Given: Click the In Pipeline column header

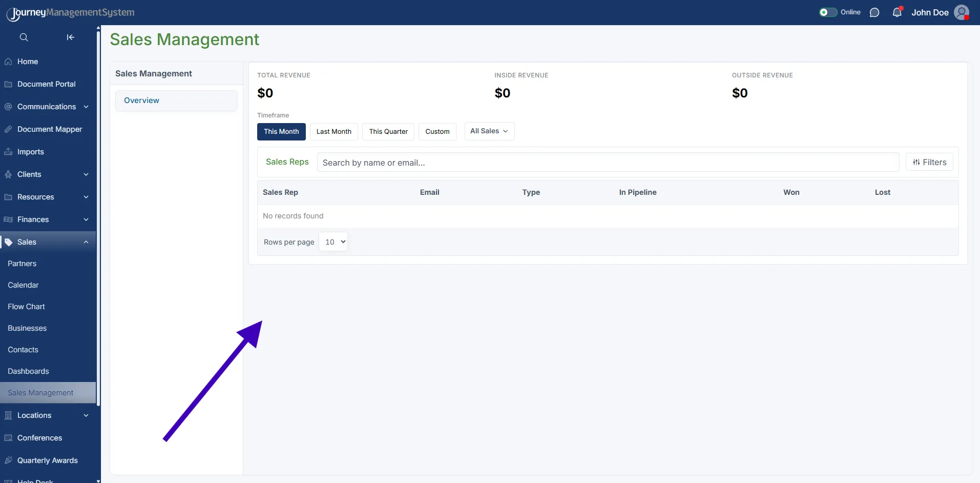Looking at the screenshot, I should 638,192.
